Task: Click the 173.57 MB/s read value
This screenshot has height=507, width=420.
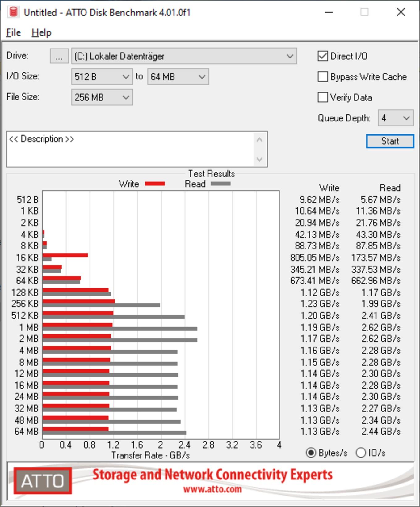Action: coord(376,258)
